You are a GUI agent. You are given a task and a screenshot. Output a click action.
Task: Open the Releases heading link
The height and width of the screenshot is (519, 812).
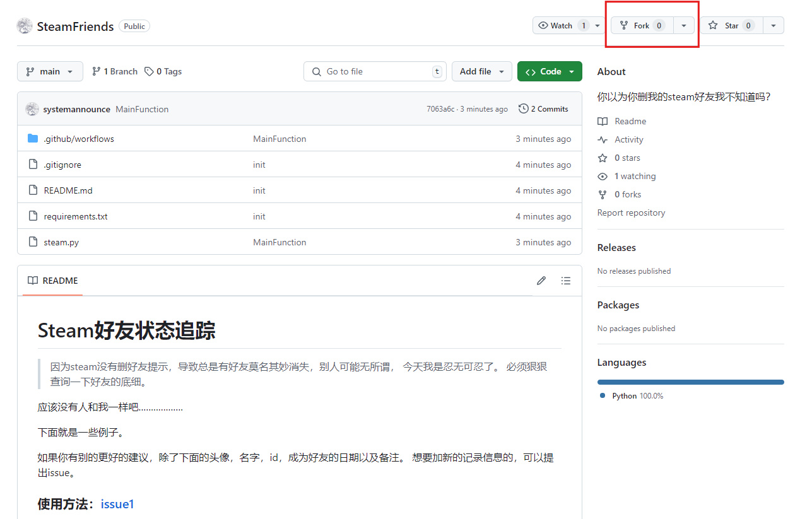click(x=616, y=248)
